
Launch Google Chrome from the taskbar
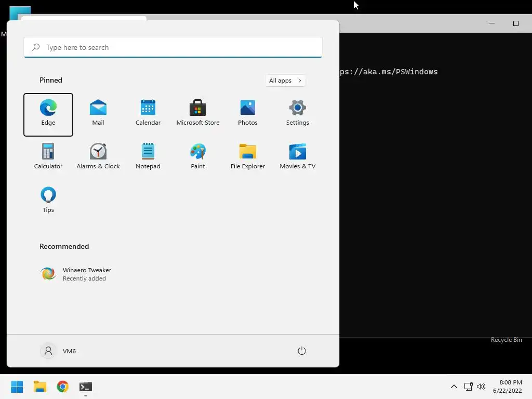tap(63, 387)
